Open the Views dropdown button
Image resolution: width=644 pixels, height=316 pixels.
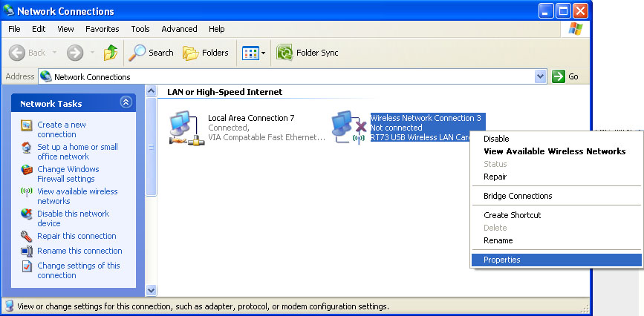(x=254, y=53)
